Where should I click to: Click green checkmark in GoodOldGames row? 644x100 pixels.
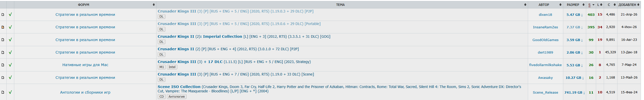[x=10, y=40]
